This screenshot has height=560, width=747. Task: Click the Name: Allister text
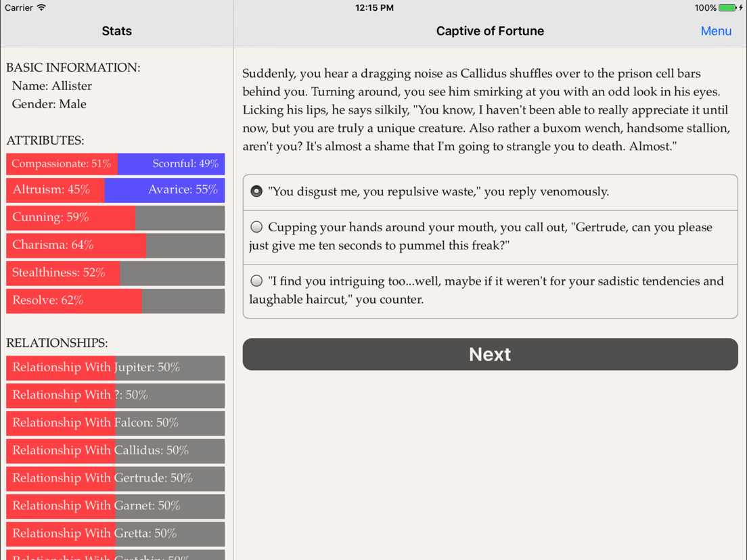(x=52, y=86)
